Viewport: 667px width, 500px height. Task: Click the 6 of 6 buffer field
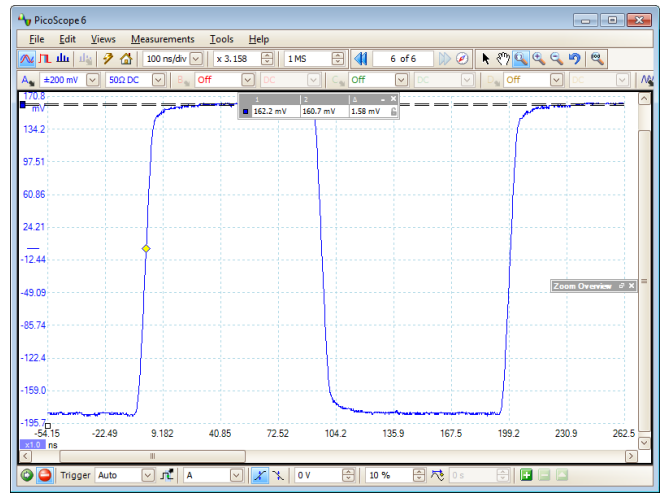(403, 59)
